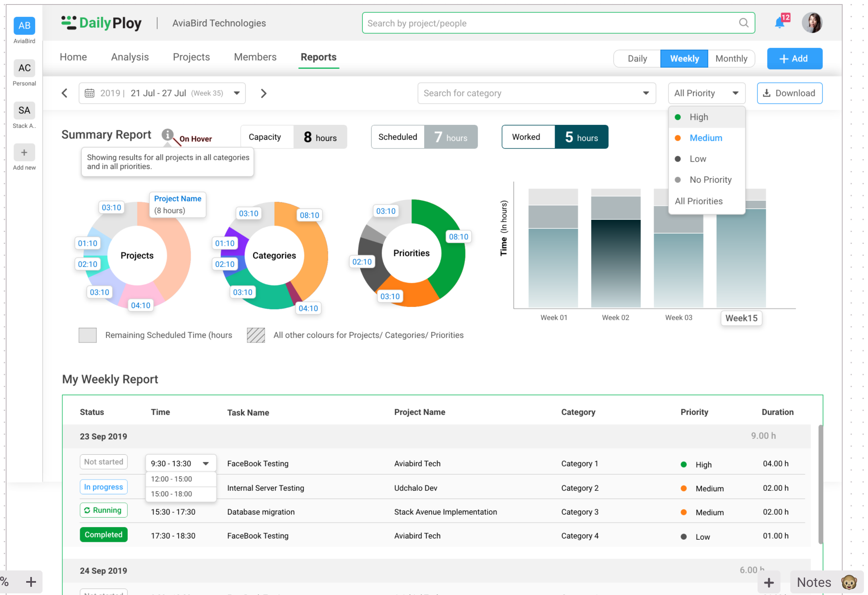Select the Weekly view toggle

(x=684, y=59)
